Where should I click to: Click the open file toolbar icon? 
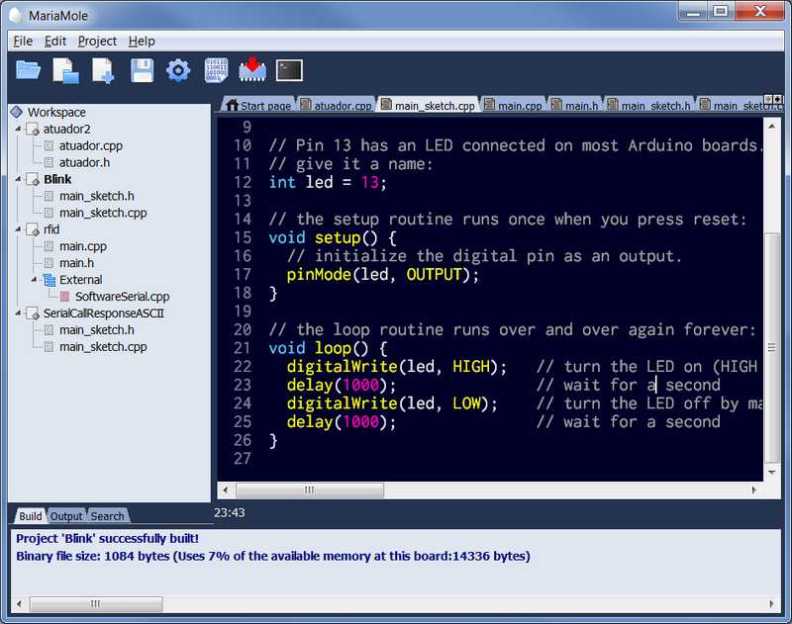(66, 70)
